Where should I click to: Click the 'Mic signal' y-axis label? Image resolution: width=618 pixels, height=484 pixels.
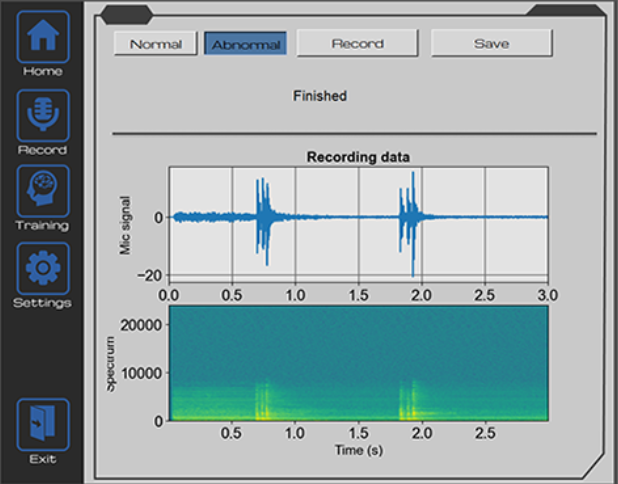(x=126, y=223)
